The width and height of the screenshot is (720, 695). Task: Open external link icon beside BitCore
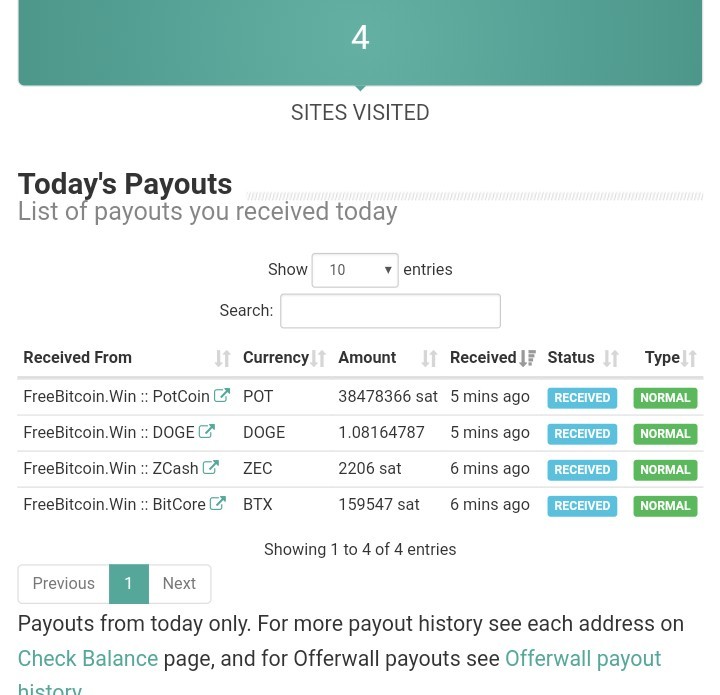218,503
